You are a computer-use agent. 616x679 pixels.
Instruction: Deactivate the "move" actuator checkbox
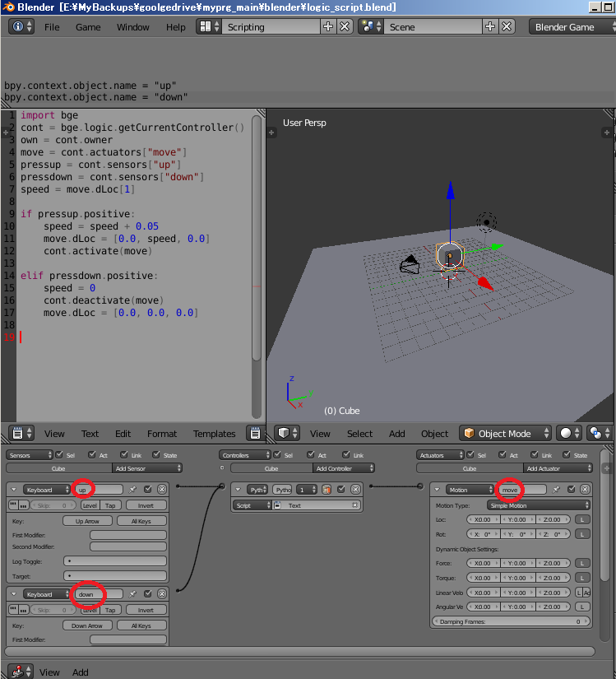pyautogui.click(x=571, y=490)
